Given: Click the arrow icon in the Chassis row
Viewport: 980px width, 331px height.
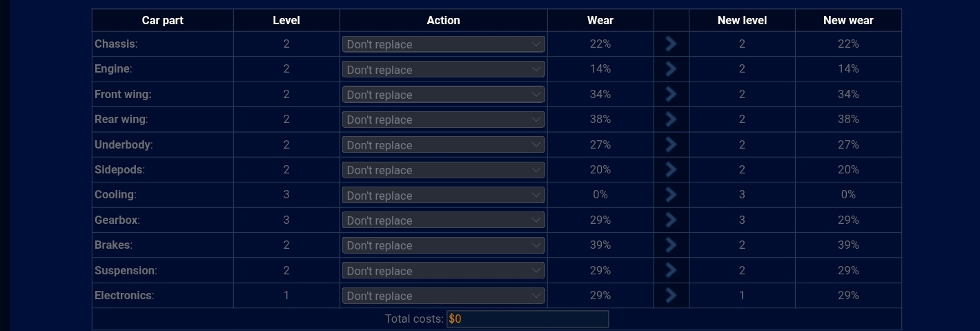Looking at the screenshot, I should (x=671, y=44).
